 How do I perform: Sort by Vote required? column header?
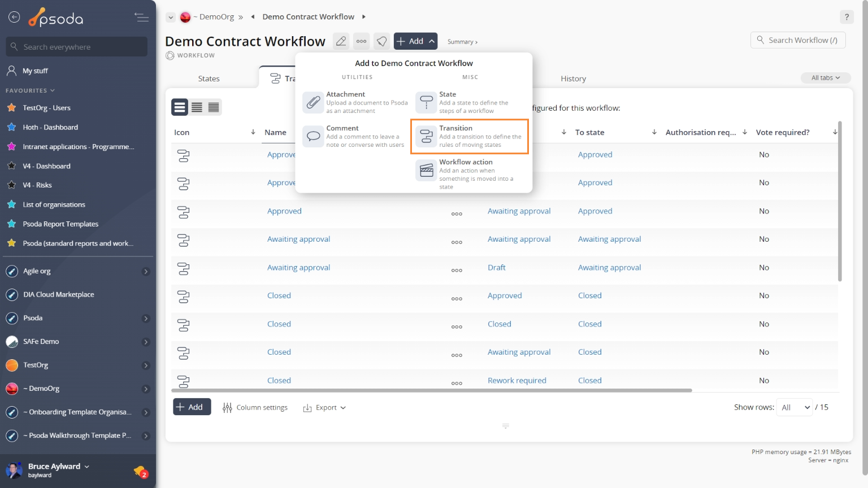(782, 132)
